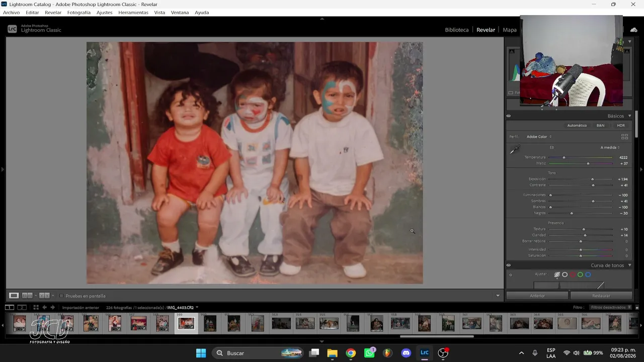Click the microphone icon in system tray

[x=535, y=353]
